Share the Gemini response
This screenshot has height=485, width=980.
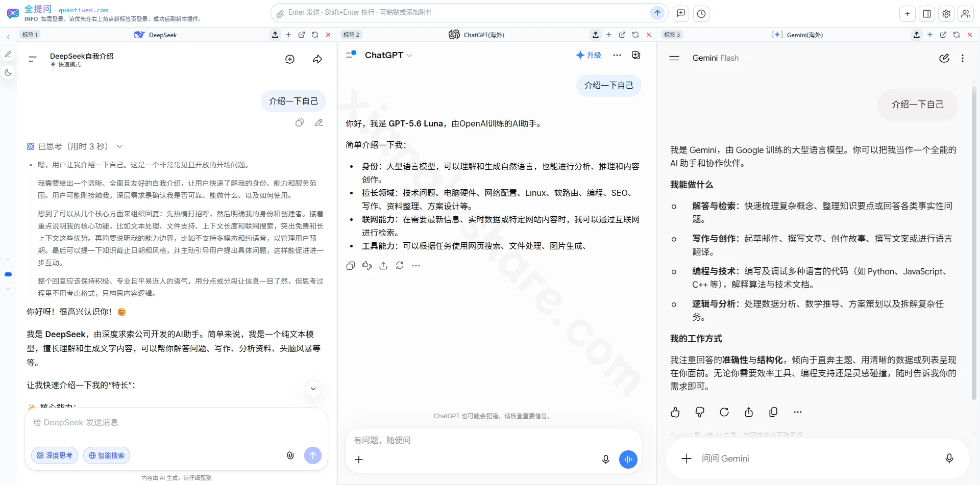pos(749,412)
